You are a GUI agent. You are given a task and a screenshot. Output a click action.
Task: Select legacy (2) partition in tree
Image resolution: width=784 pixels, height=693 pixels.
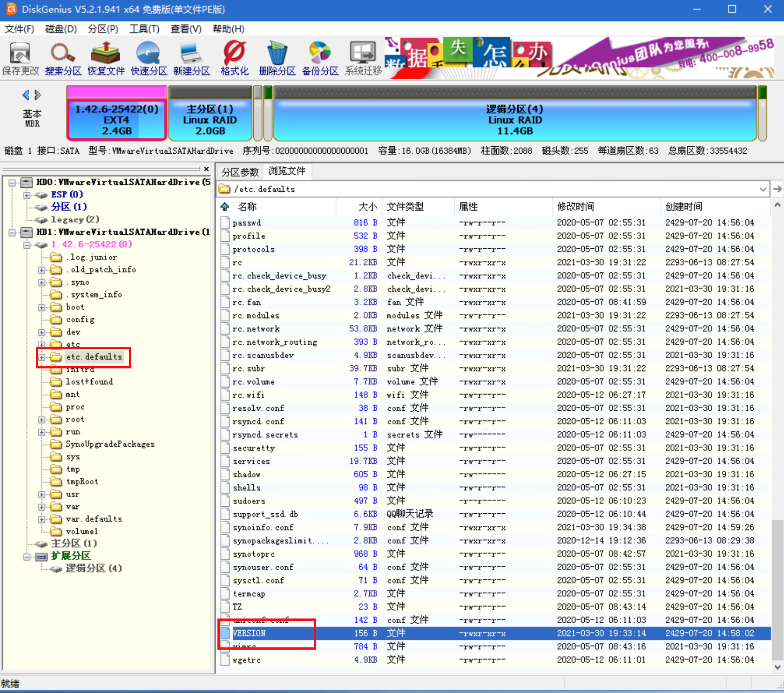pyautogui.click(x=75, y=219)
